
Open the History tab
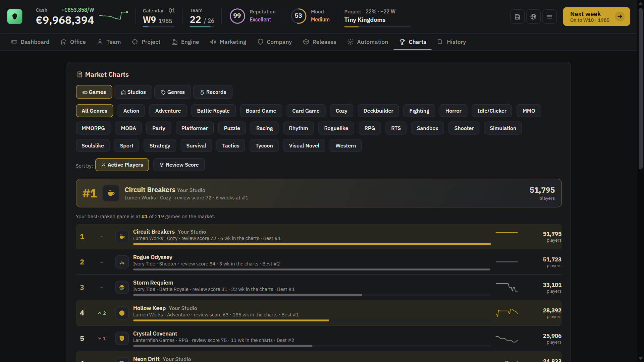point(451,42)
